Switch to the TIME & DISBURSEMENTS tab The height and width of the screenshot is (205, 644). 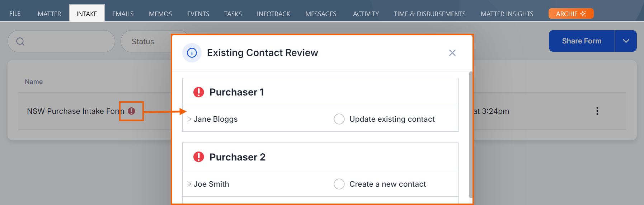429,14
